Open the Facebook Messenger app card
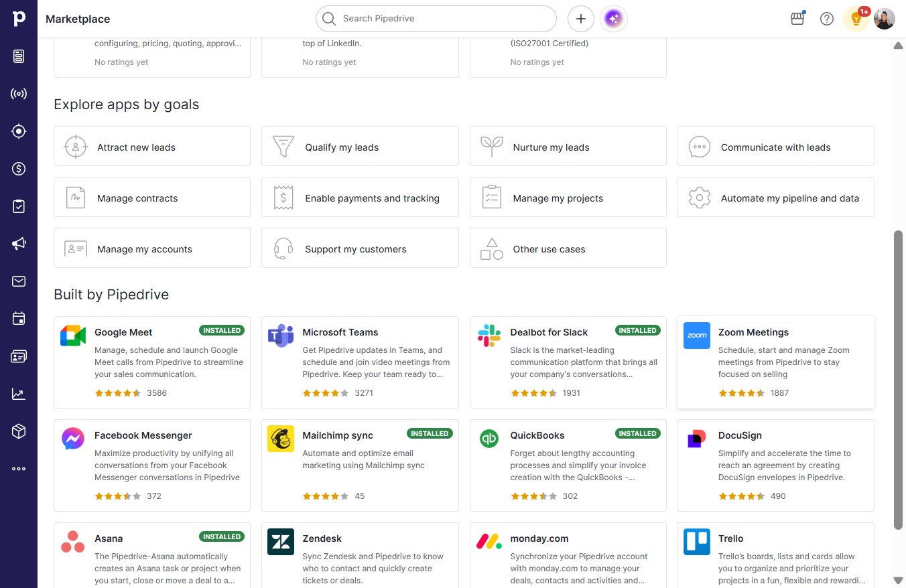Image resolution: width=906 pixels, height=588 pixels. pos(152,465)
